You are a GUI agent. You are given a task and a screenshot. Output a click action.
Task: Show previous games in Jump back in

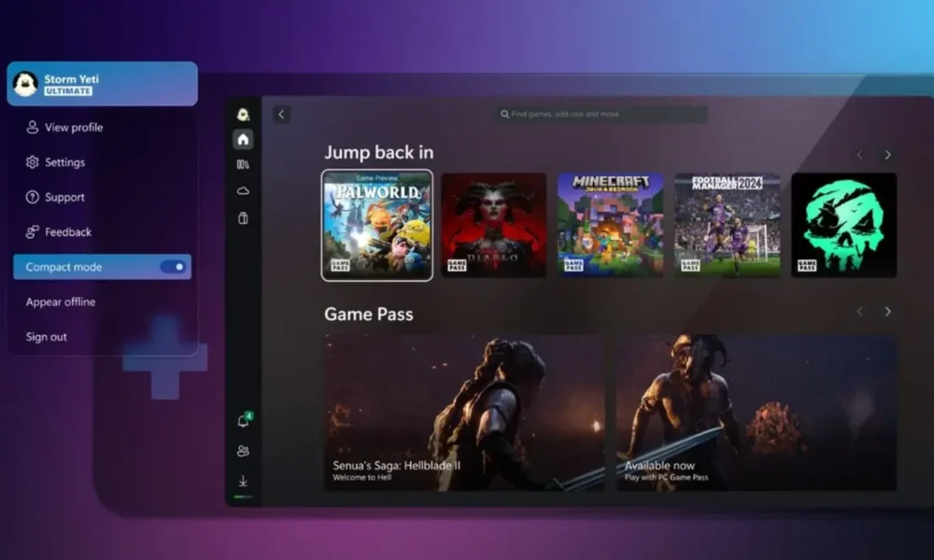coord(859,155)
